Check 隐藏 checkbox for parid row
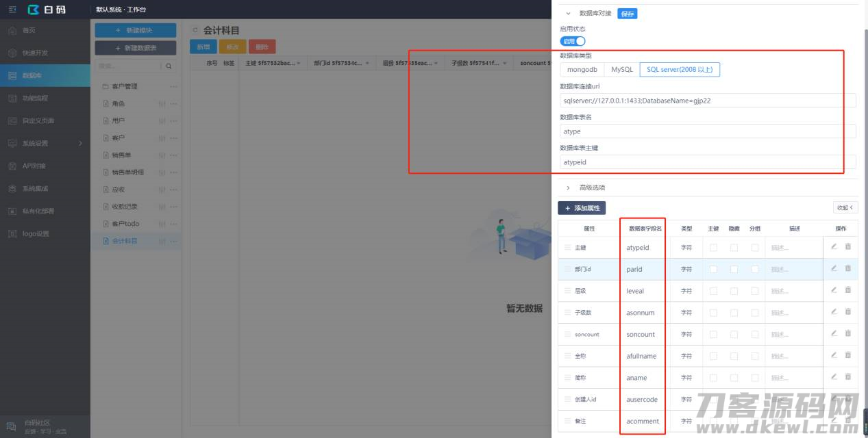The height and width of the screenshot is (438, 868). 734,270
